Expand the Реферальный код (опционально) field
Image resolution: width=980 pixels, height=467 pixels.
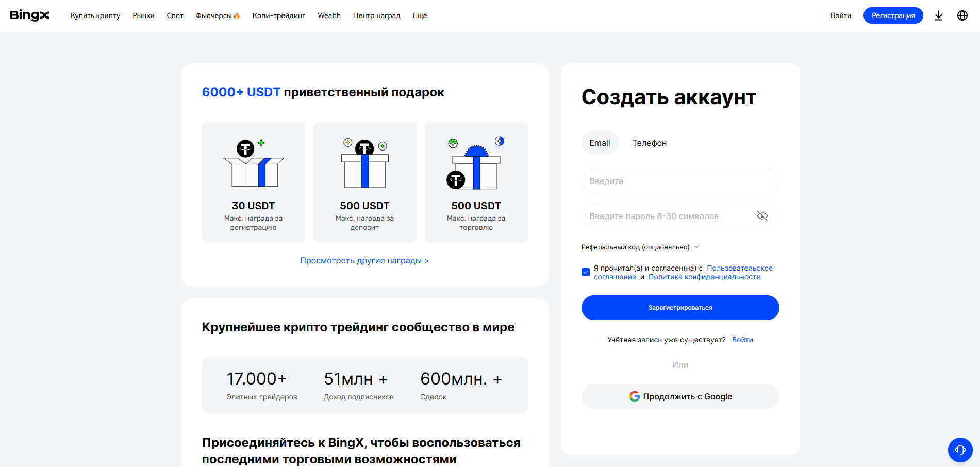[x=640, y=247]
